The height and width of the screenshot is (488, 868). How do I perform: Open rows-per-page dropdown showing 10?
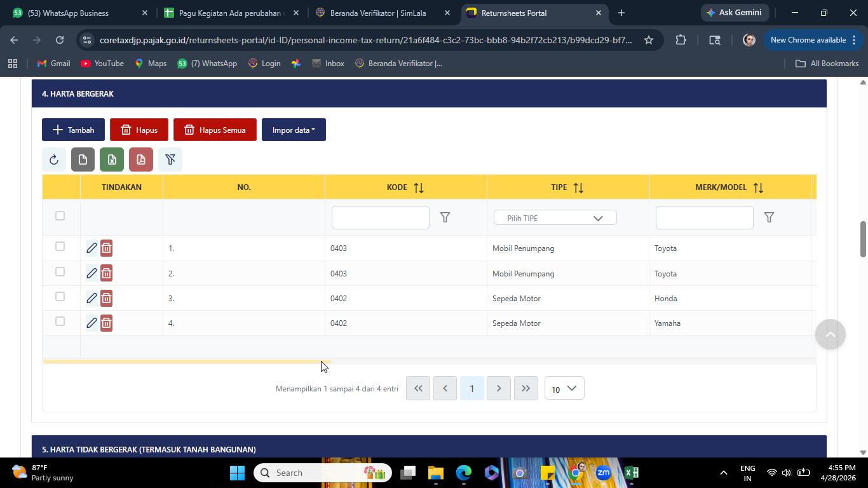point(564,388)
